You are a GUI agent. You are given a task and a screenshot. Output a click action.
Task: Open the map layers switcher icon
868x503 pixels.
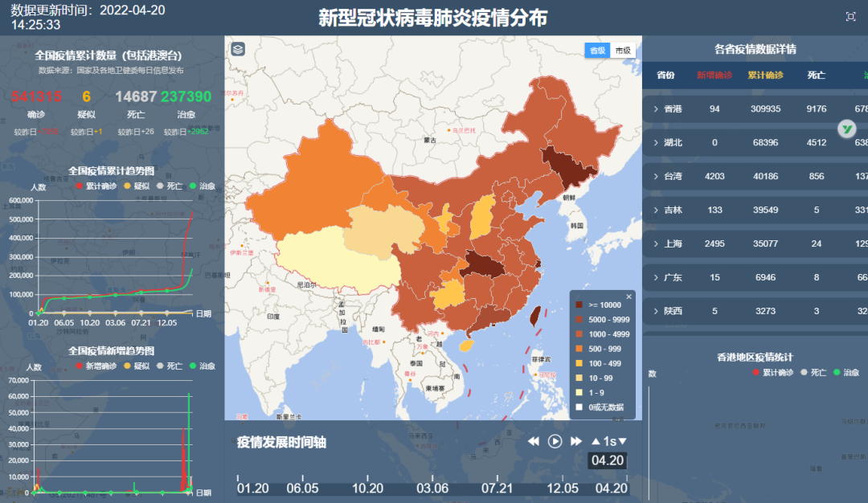coord(238,49)
